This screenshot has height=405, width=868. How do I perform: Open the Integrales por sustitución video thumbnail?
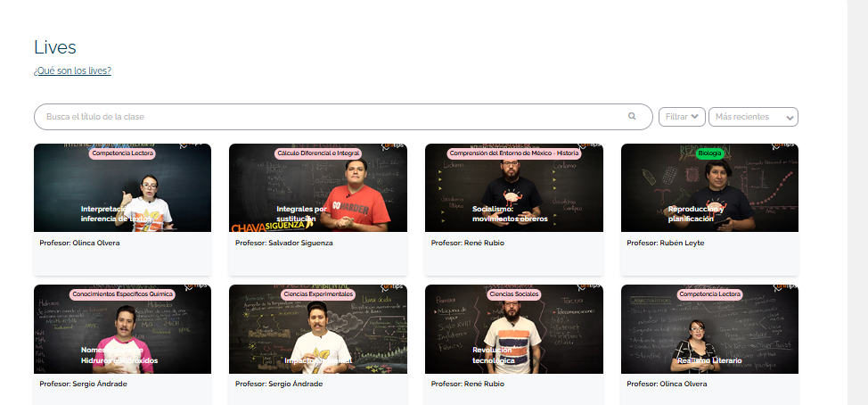click(x=318, y=188)
